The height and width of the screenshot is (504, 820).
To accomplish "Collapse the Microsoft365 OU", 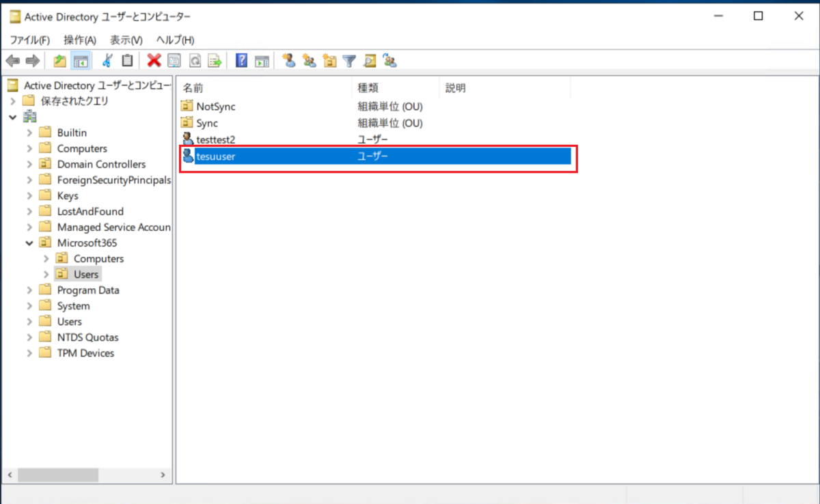I will 29,242.
